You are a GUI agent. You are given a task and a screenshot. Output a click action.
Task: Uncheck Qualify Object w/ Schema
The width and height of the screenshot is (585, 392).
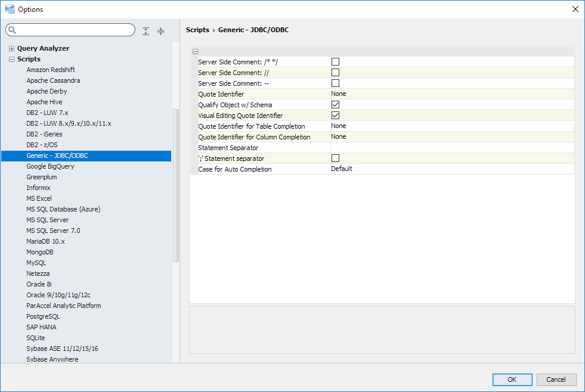335,104
